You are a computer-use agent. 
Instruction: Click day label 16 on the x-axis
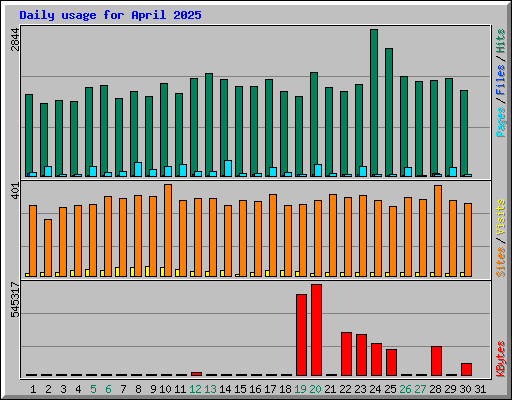tap(255, 389)
